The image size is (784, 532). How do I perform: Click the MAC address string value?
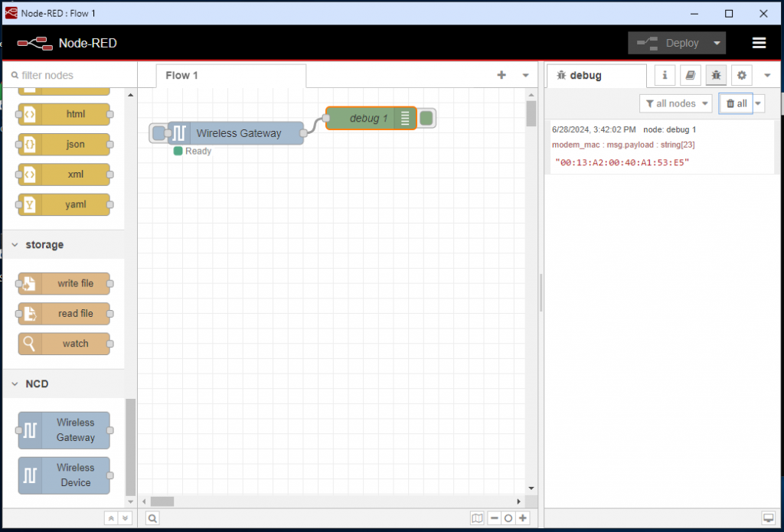622,162
